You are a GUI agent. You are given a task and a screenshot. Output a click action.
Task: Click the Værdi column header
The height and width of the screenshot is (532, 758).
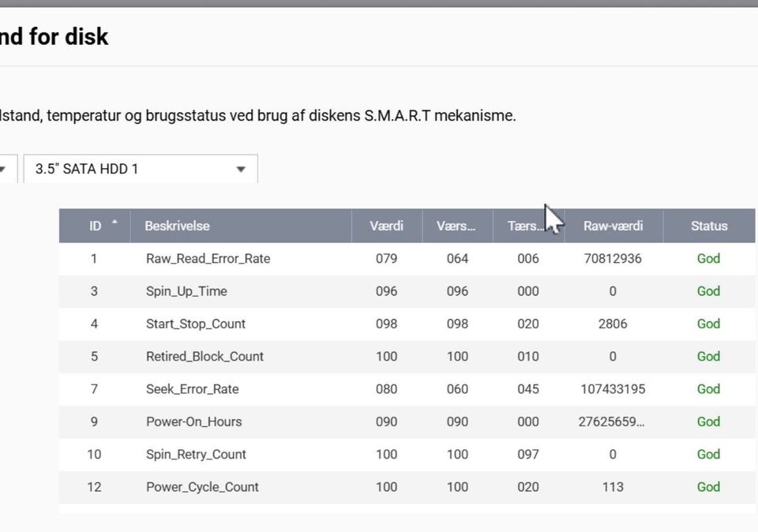click(386, 226)
